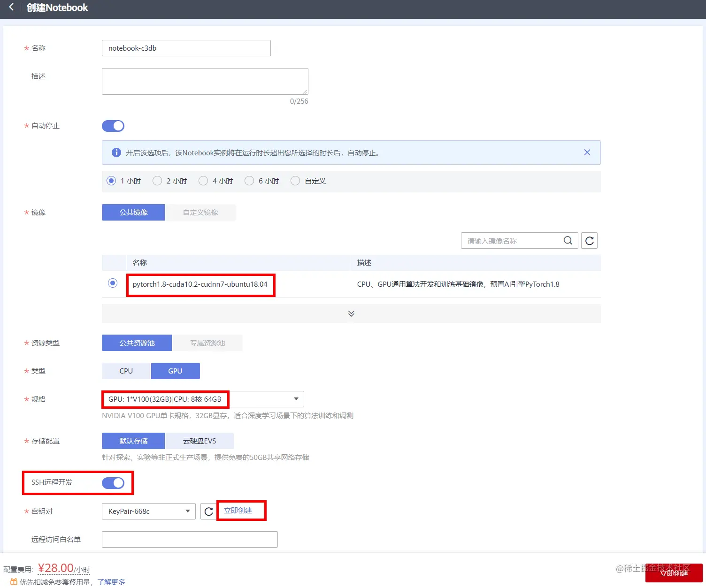Click the magnifier search icon for images
The image size is (706, 588).
(x=568, y=241)
